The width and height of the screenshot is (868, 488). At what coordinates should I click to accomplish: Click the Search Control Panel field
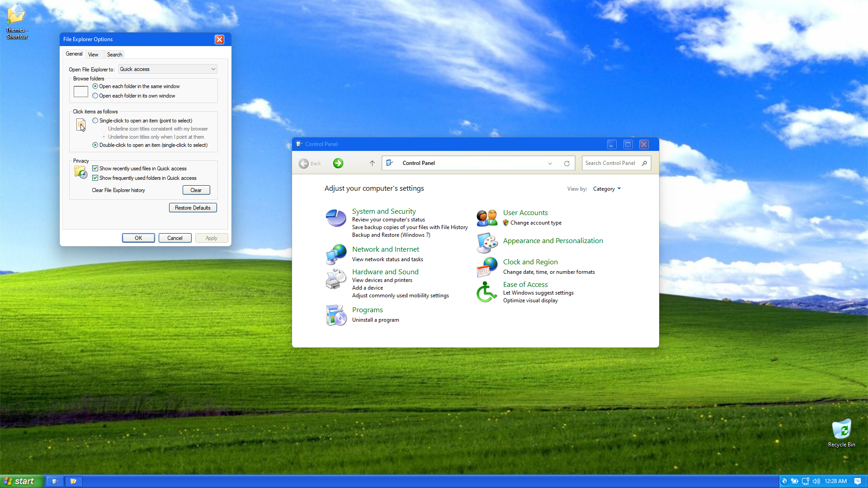pos(610,163)
